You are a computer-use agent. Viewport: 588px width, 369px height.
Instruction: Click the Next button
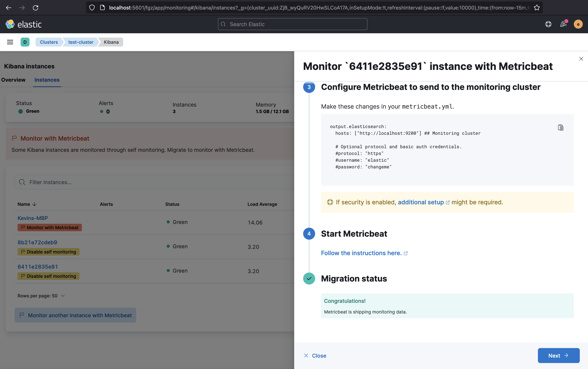click(558, 356)
